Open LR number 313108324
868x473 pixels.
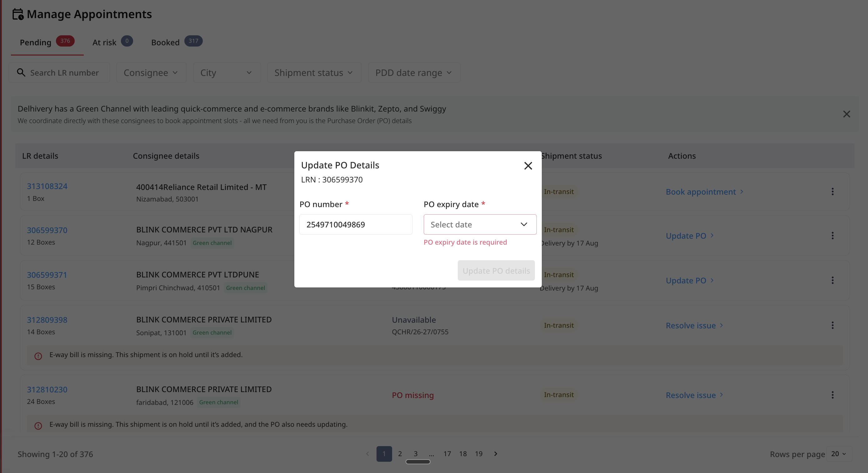point(47,186)
